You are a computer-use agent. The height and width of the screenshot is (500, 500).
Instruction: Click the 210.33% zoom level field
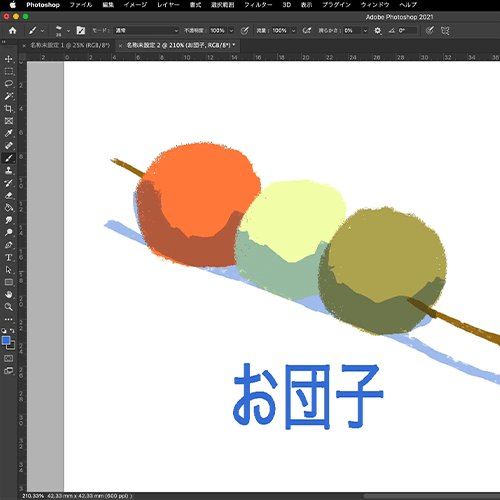(33, 496)
